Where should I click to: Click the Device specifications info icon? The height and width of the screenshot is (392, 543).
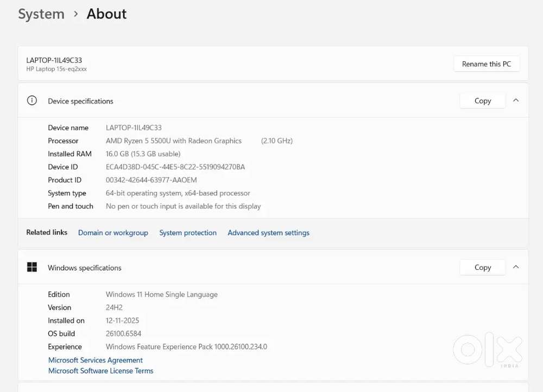click(x=32, y=100)
